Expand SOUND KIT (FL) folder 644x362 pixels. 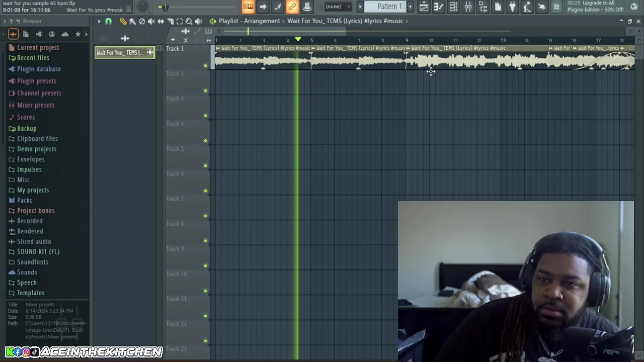click(x=38, y=251)
